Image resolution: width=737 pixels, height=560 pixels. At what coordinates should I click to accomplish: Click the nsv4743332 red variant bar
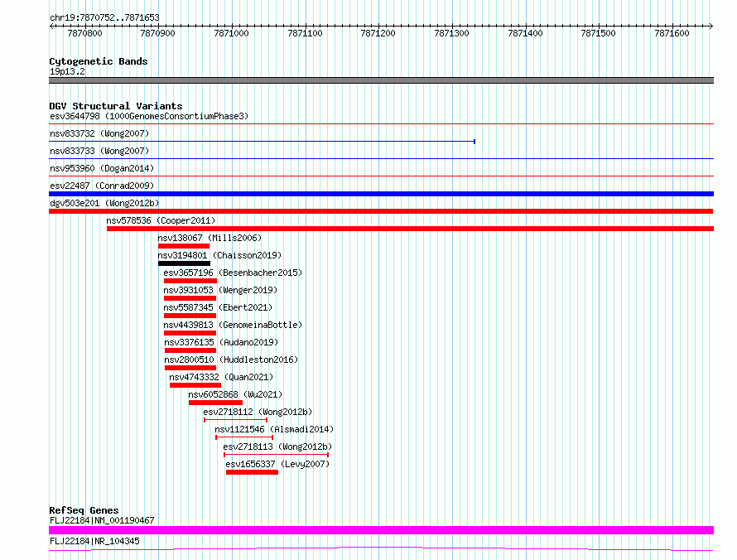195,385
